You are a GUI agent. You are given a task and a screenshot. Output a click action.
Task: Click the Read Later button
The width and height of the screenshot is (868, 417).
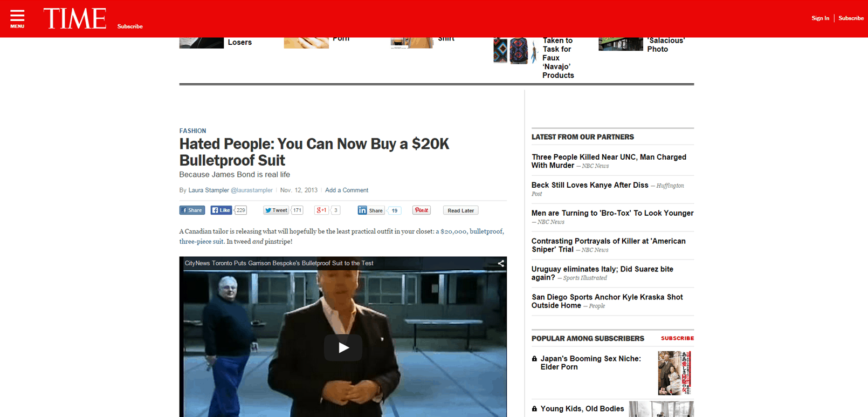click(x=461, y=210)
